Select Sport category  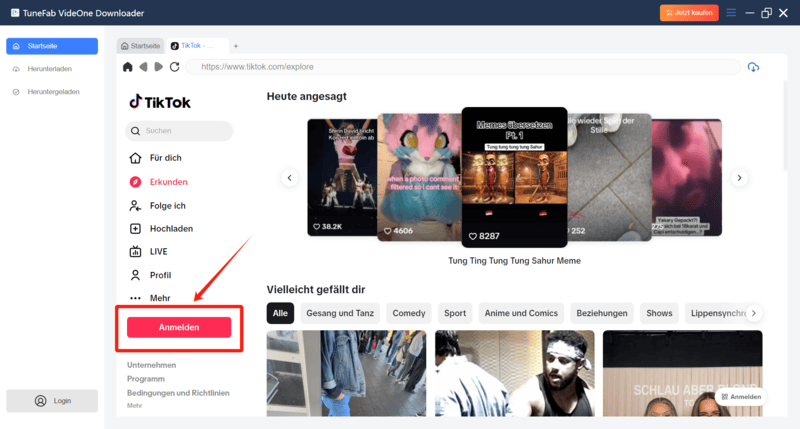[x=455, y=313]
